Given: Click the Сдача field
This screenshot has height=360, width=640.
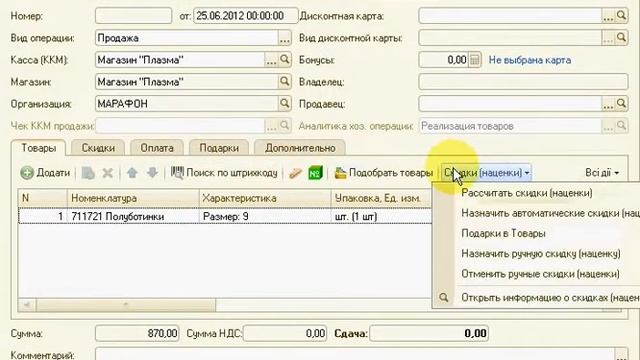Looking at the screenshot, I should coord(429,333).
